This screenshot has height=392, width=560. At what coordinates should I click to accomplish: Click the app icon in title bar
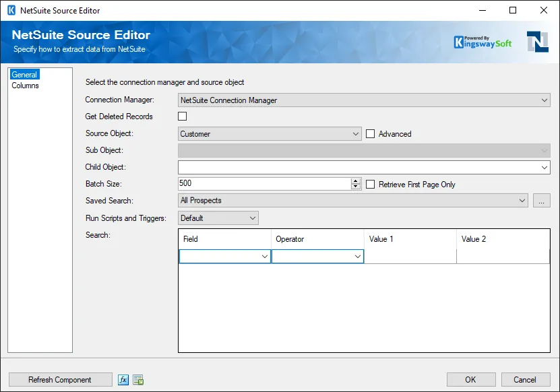(x=10, y=10)
